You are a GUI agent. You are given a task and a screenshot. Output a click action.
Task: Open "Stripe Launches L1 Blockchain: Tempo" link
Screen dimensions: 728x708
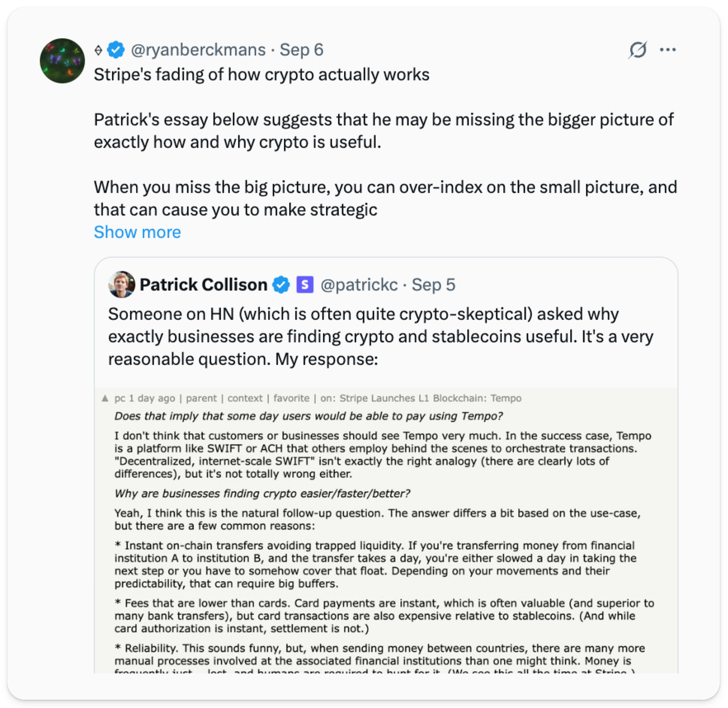pyautogui.click(x=430, y=398)
